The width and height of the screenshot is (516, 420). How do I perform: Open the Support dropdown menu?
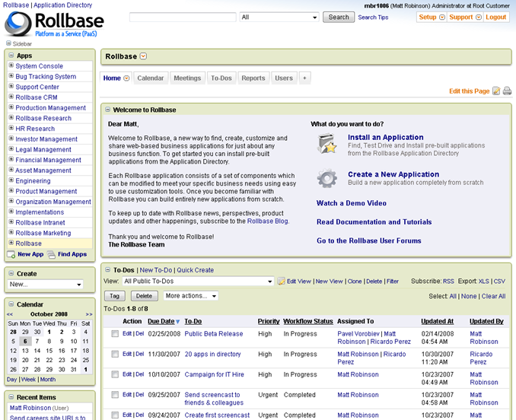[x=479, y=17]
